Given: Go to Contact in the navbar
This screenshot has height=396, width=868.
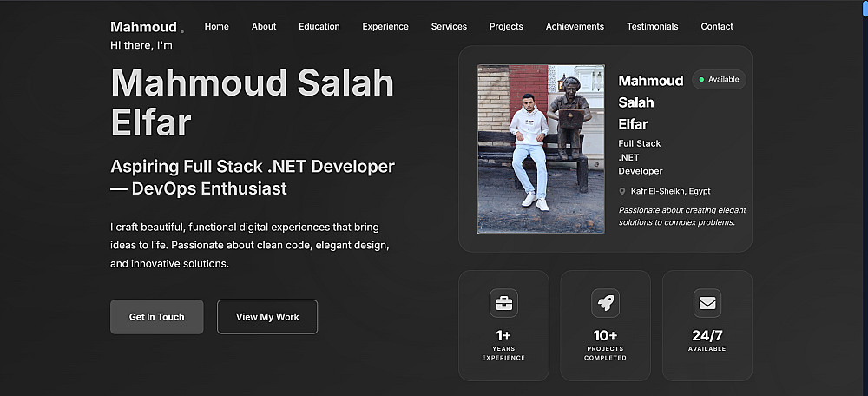Looking at the screenshot, I should point(717,27).
